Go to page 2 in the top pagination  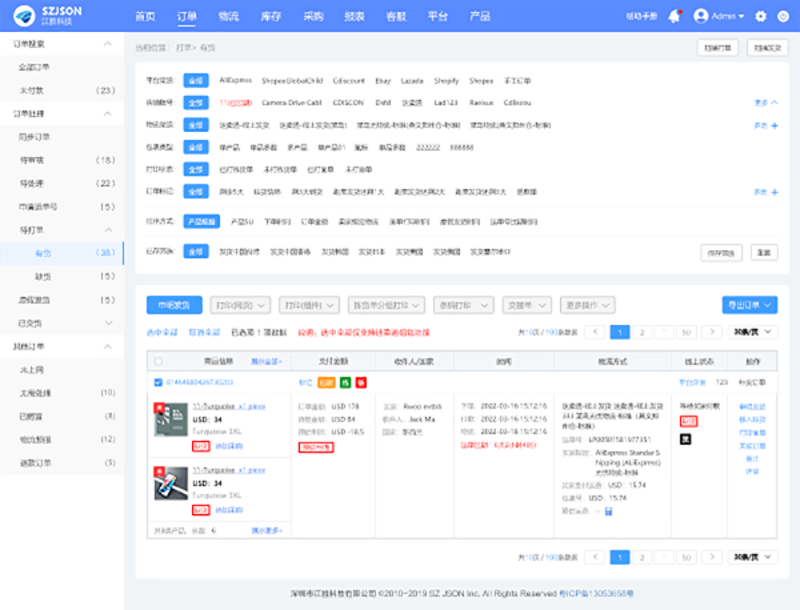click(x=642, y=332)
